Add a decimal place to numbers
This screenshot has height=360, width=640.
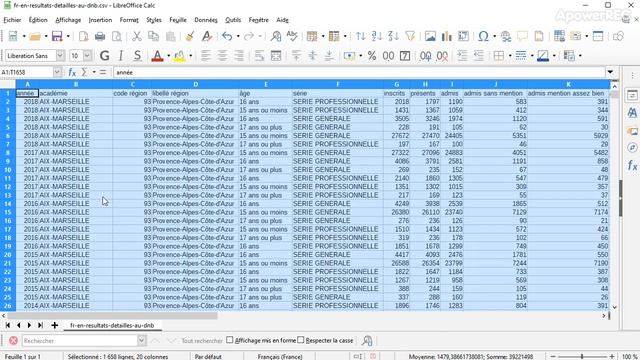coord(426,56)
